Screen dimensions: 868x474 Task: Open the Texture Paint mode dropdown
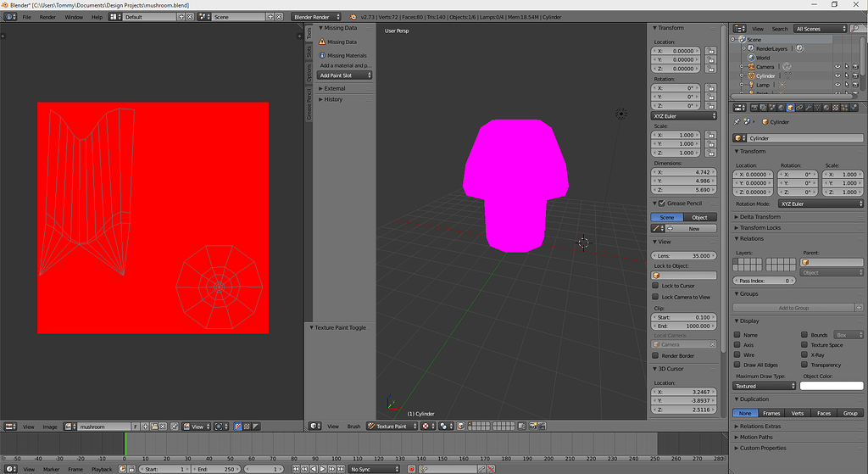(392, 426)
